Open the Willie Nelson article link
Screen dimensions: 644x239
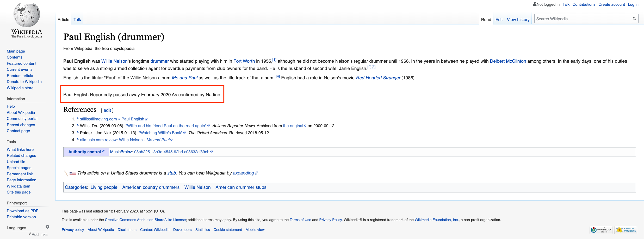(114, 61)
